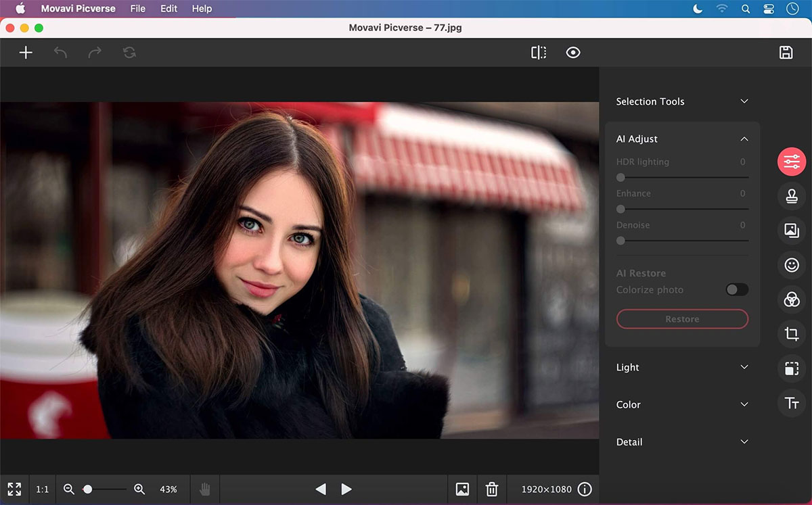The width and height of the screenshot is (812, 505).
Task: Expand the Selection Tools section
Action: pos(682,101)
